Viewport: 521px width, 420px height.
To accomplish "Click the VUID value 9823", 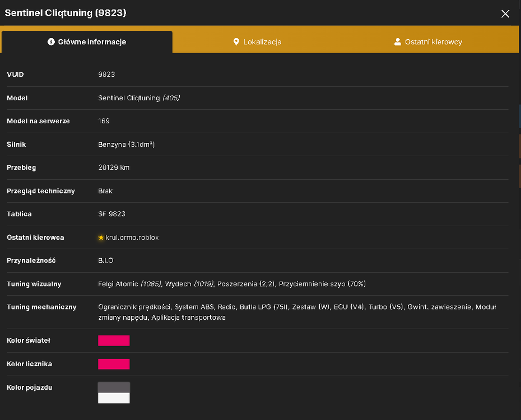I will click(106, 74).
